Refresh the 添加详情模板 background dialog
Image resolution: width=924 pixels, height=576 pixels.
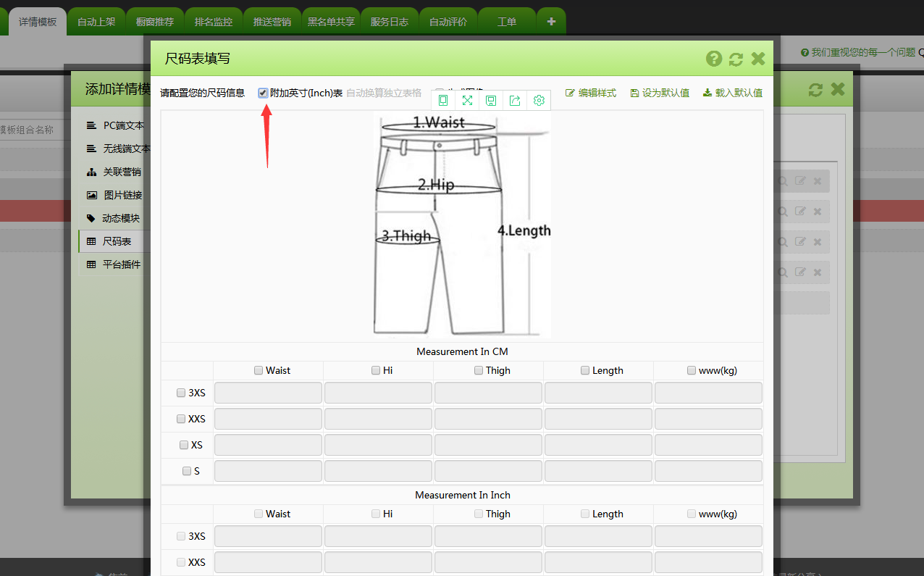815,89
